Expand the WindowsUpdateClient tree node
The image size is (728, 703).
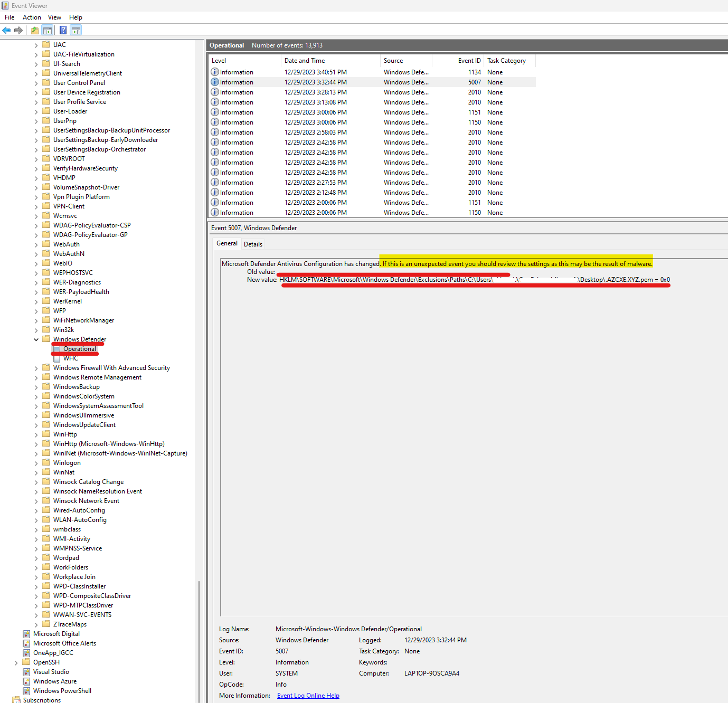36,425
